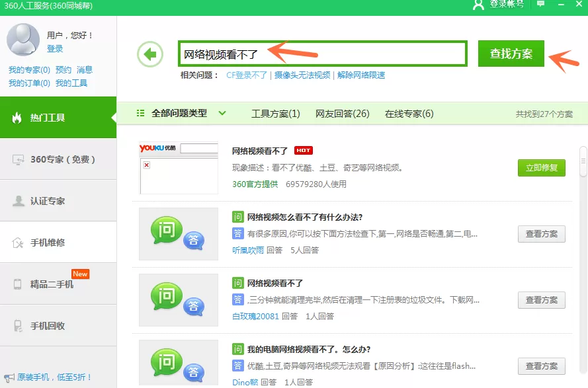
Task: Open 精品二手机 in the sidebar
Action: coord(58,284)
